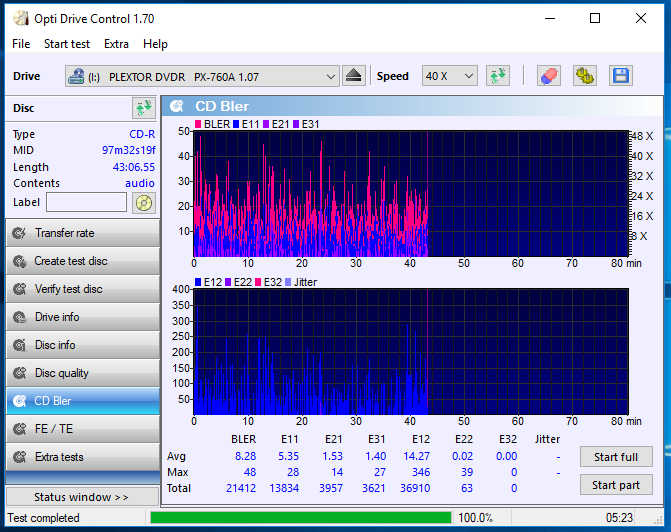This screenshot has height=532, width=671.
Task: Open the Help menu
Action: [x=155, y=44]
